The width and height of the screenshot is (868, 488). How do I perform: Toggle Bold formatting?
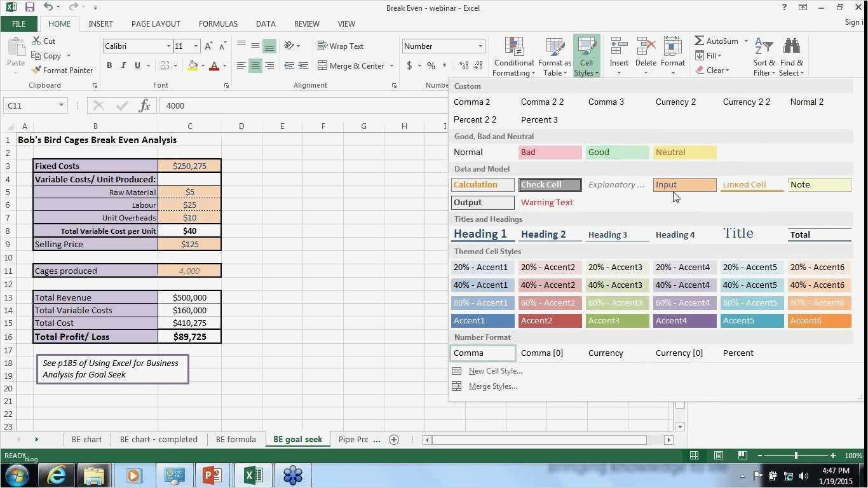tap(109, 65)
